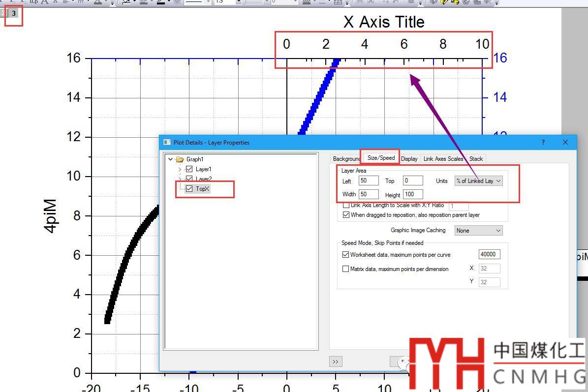The width and height of the screenshot is (588, 392).
Task: Open the Link Axes Scales tab
Action: coord(443,159)
